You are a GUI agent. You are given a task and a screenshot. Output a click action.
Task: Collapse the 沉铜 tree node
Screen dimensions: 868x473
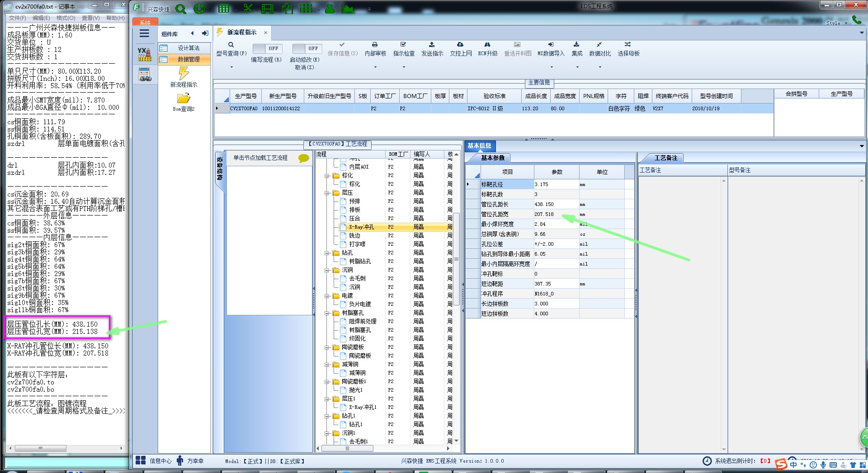pos(326,270)
